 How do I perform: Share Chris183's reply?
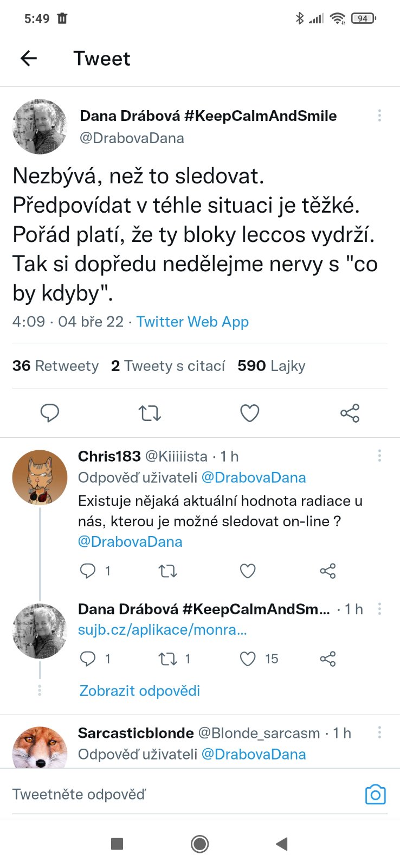pyautogui.click(x=328, y=571)
